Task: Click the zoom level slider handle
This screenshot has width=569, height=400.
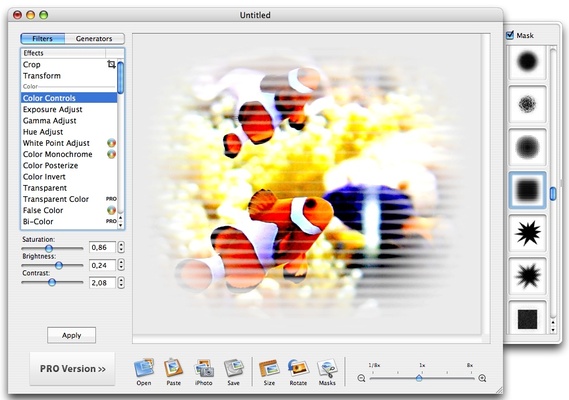Action: point(419,378)
